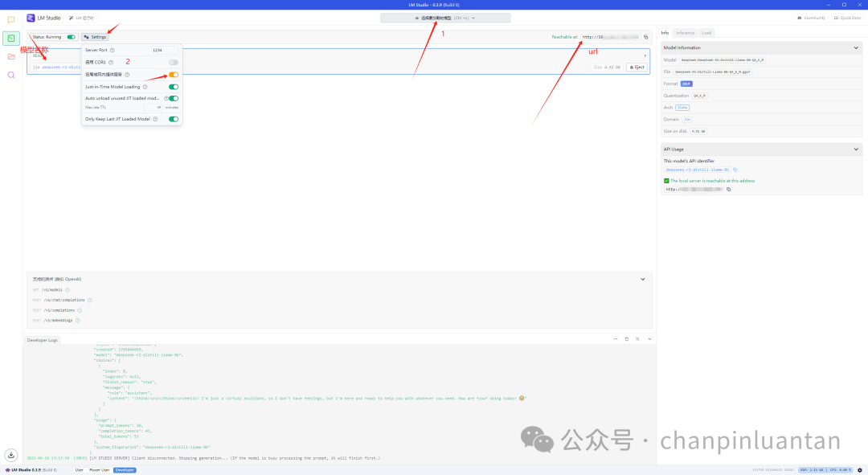The image size is (868, 475).
Task: Toggle Auto unload unused JIT loaded models
Action: click(174, 99)
